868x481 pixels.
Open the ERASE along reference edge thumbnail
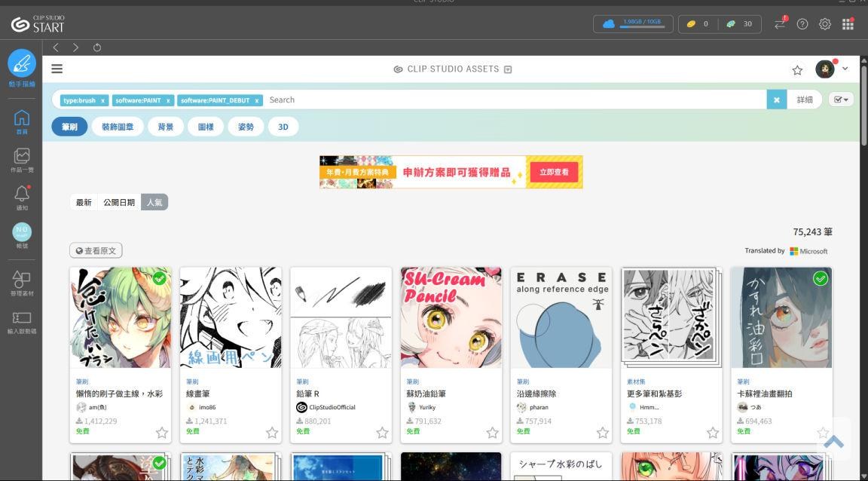(561, 317)
